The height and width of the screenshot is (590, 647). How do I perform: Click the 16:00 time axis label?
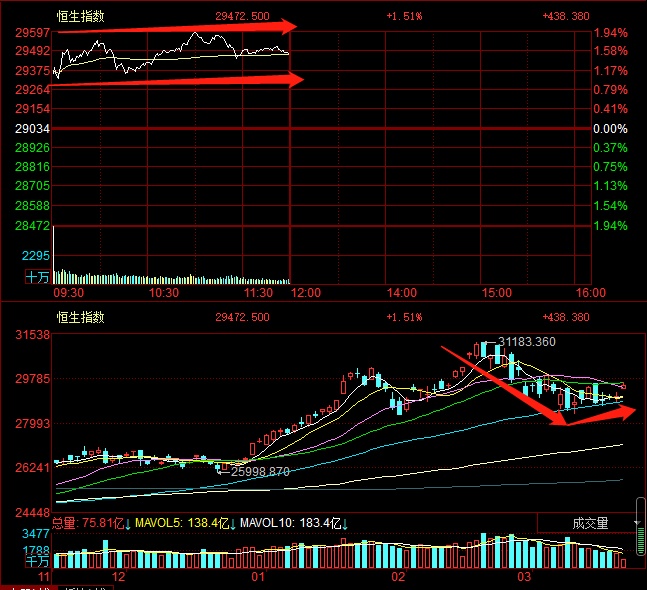pyautogui.click(x=591, y=293)
